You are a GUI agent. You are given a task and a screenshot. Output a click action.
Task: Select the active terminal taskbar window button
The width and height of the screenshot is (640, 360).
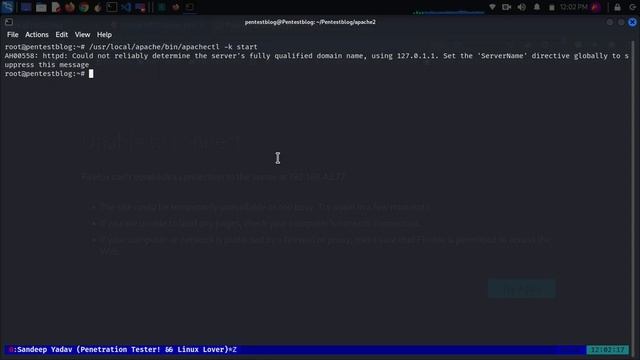[190, 7]
